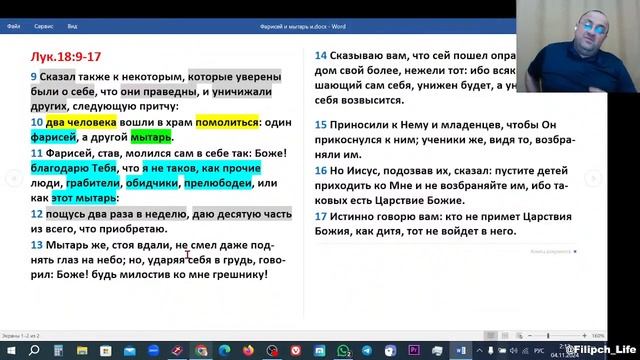Switch input language via РУС indicator
Screen dimensions: 640x360
(539, 351)
